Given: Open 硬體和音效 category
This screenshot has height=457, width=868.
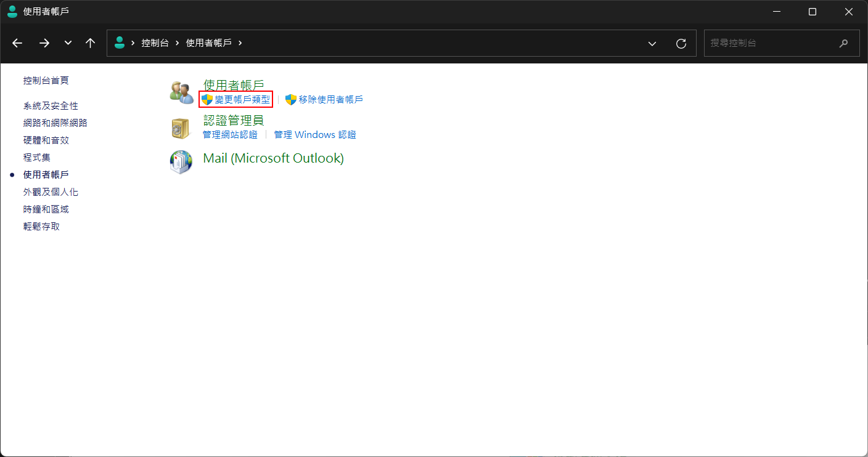Looking at the screenshot, I should point(46,140).
